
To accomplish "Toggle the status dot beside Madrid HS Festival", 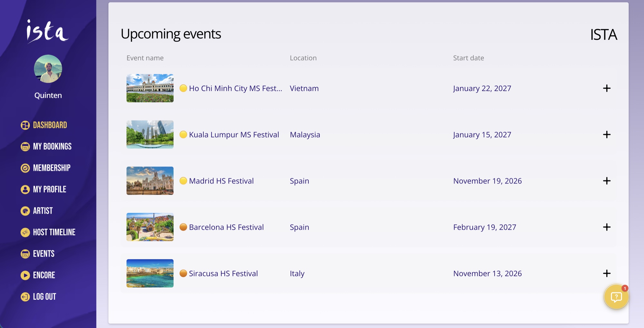I will pos(183,181).
